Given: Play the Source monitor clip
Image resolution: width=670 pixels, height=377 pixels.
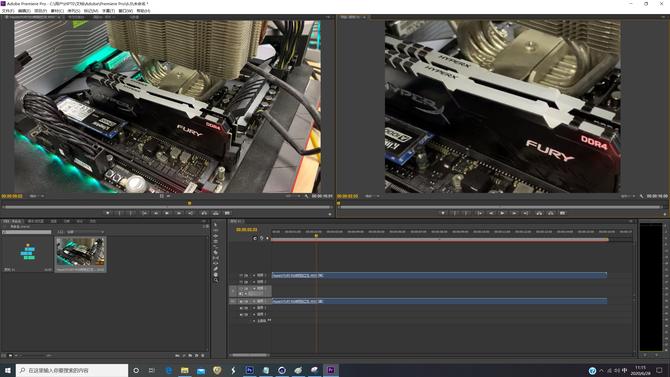Looking at the screenshot, I should point(168,213).
